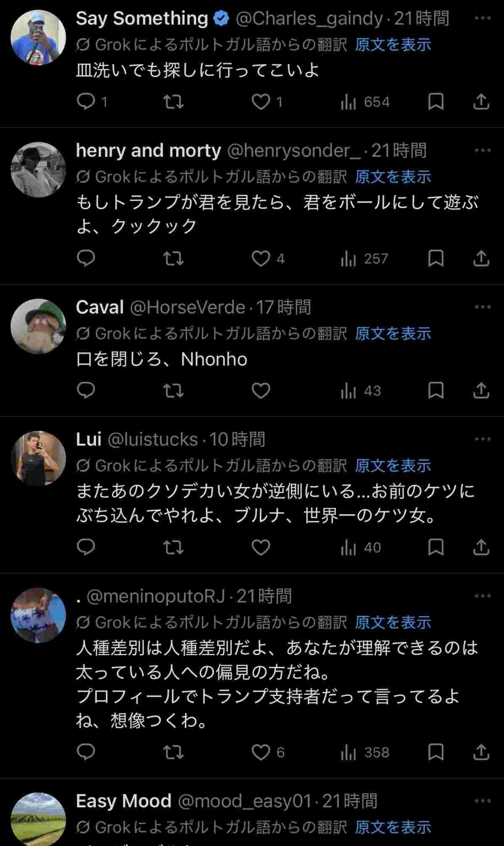Viewport: 504px width, 846px height.
Task: Like @meninoputoRJ's tweet
Action: click(261, 752)
